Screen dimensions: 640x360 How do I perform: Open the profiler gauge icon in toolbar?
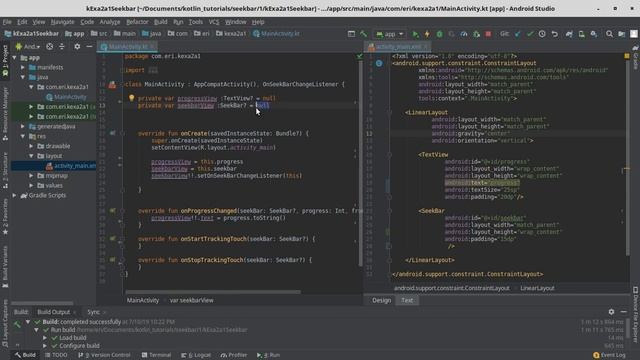pos(464,34)
